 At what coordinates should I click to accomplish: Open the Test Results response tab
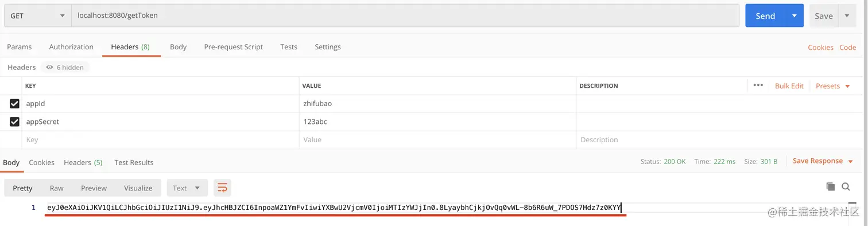point(134,162)
